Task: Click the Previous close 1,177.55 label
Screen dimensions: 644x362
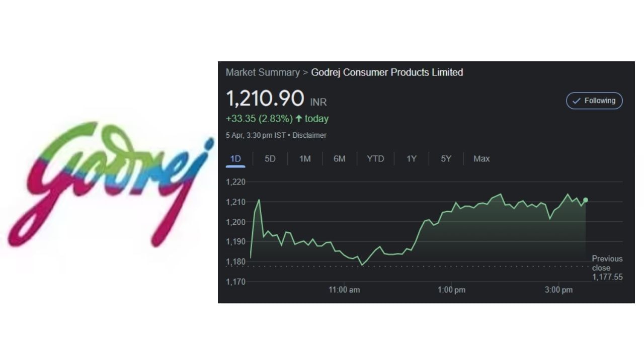Action: pyautogui.click(x=607, y=267)
